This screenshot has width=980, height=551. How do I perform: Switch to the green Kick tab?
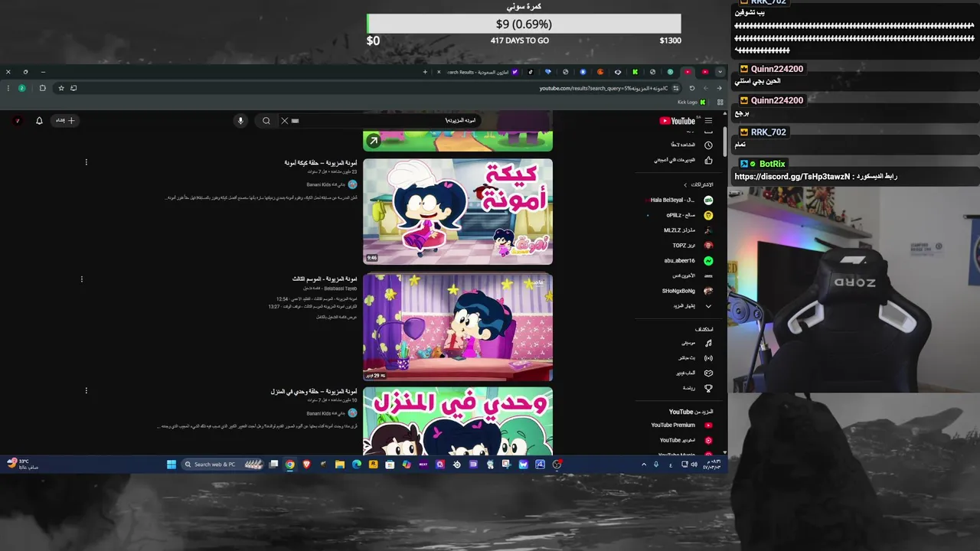tap(635, 72)
